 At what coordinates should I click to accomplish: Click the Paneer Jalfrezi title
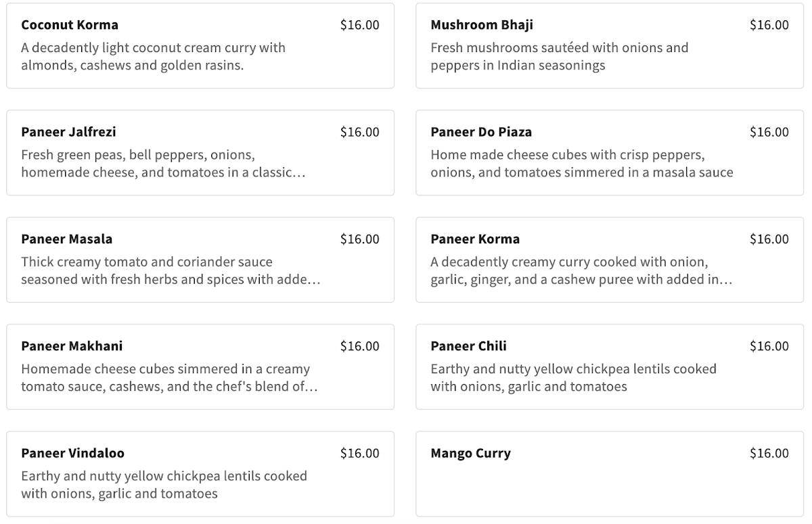[68, 132]
